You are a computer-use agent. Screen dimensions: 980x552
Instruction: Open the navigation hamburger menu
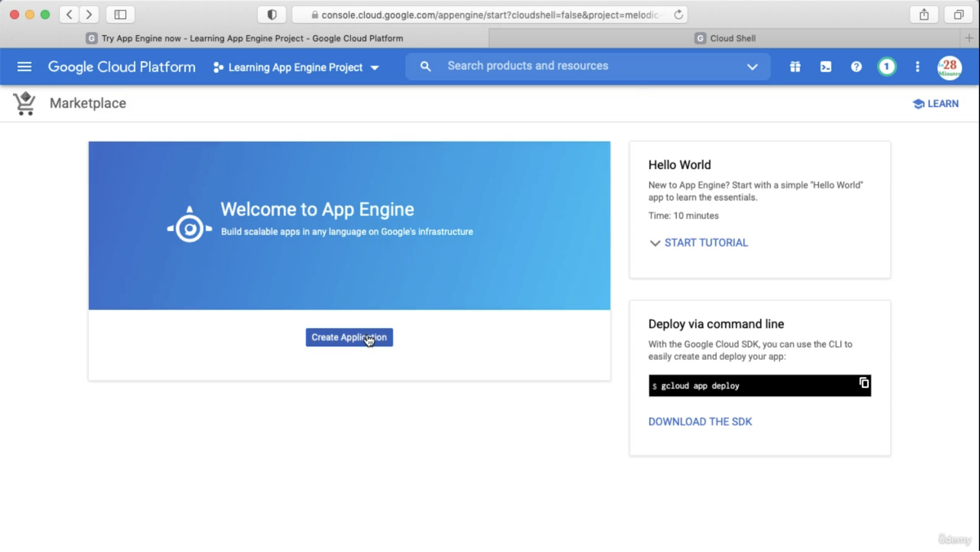click(x=24, y=67)
